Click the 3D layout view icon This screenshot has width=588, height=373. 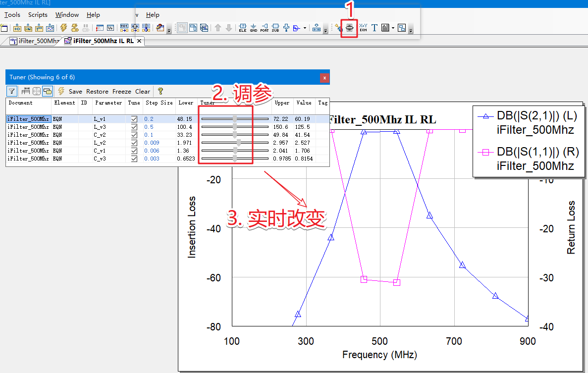(204, 28)
